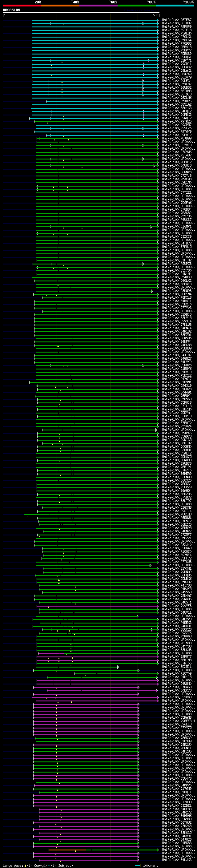
Task: Select label UniRef100_C1H9N1
Action: click(176, 382)
